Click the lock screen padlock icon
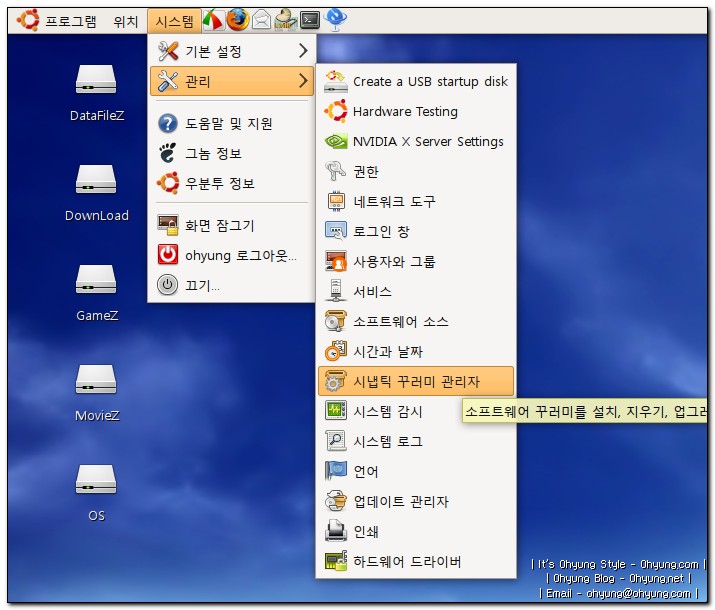Image resolution: width=715 pixels, height=610 pixels. pyautogui.click(x=168, y=225)
